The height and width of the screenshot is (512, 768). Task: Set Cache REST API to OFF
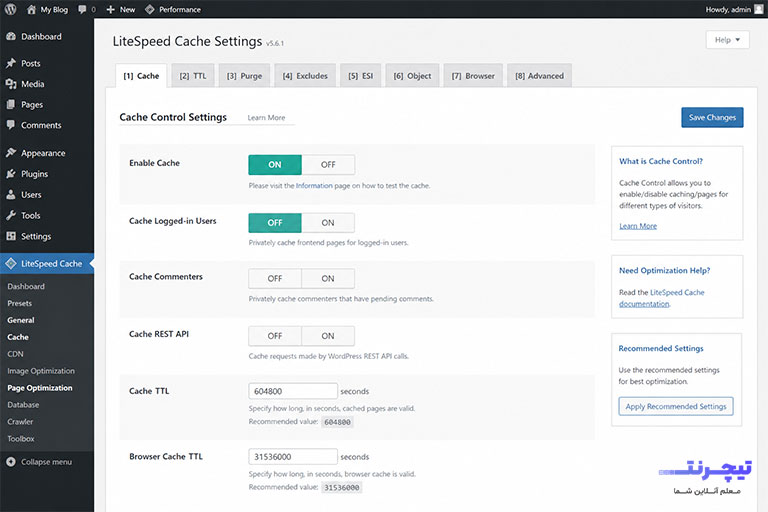click(x=275, y=336)
